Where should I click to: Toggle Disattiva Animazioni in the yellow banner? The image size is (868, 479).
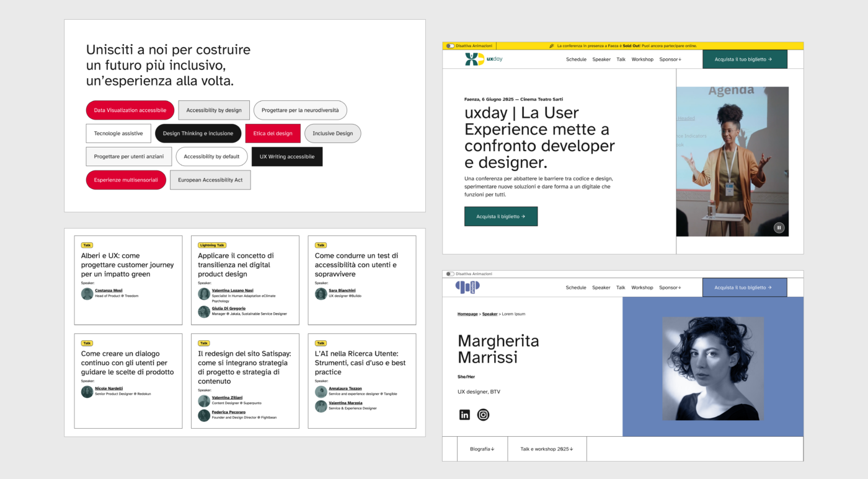450,46
